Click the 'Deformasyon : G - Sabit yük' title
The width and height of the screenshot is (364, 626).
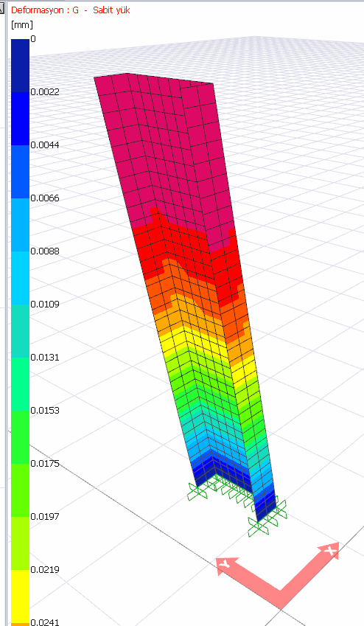71,10
